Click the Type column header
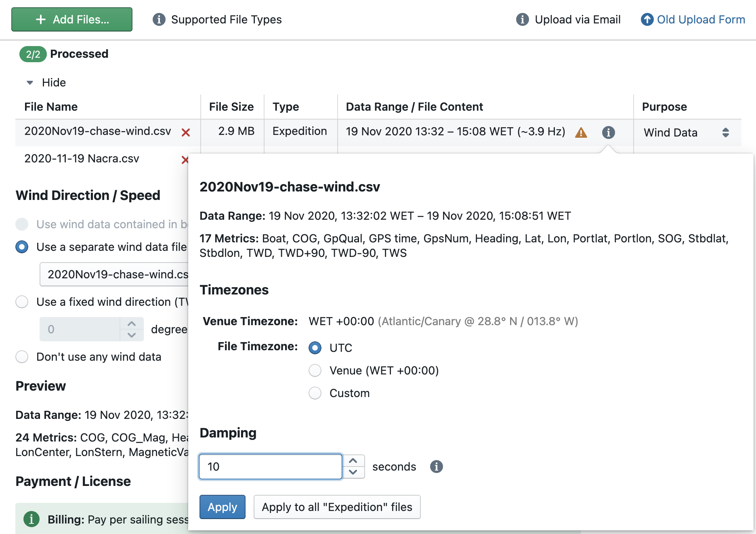756x534 pixels. coord(286,107)
